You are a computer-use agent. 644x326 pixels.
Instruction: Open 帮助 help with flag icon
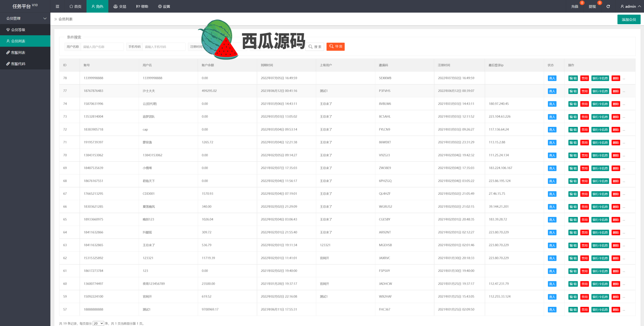[x=142, y=6]
